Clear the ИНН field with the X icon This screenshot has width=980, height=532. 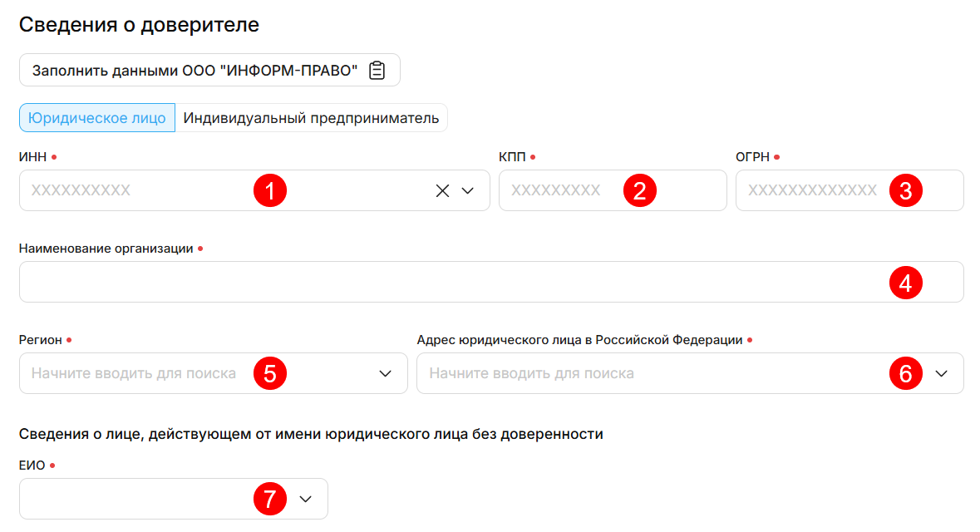442,190
